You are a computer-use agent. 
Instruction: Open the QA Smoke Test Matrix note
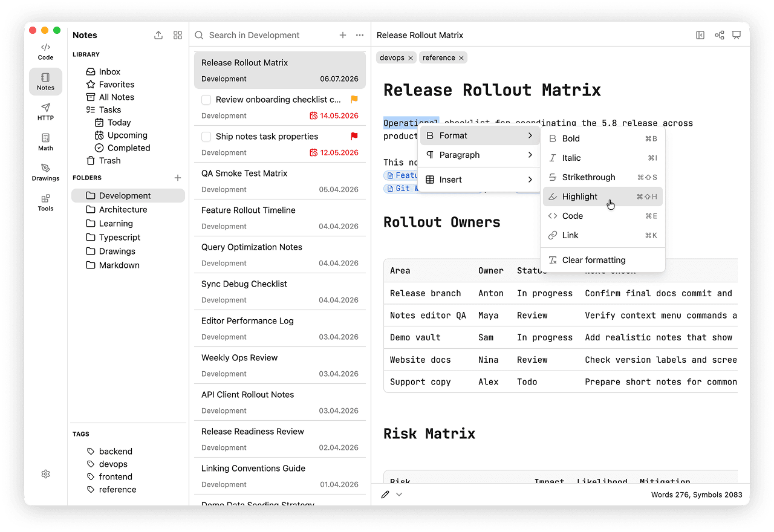[280, 181]
